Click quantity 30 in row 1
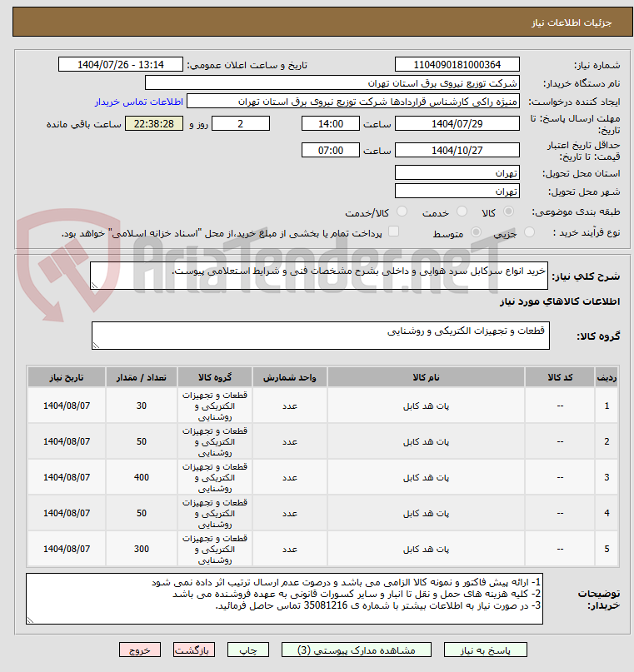This screenshot has width=634, height=672. pos(142,406)
